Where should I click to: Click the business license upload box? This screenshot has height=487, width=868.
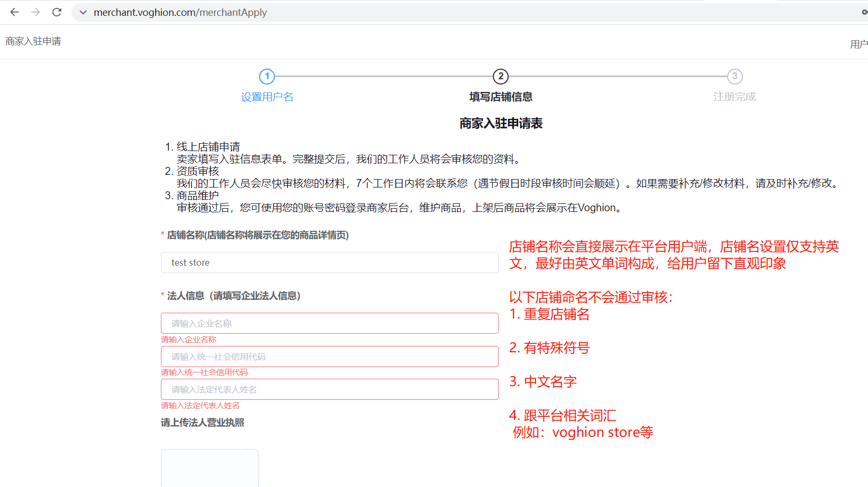pyautogui.click(x=209, y=468)
